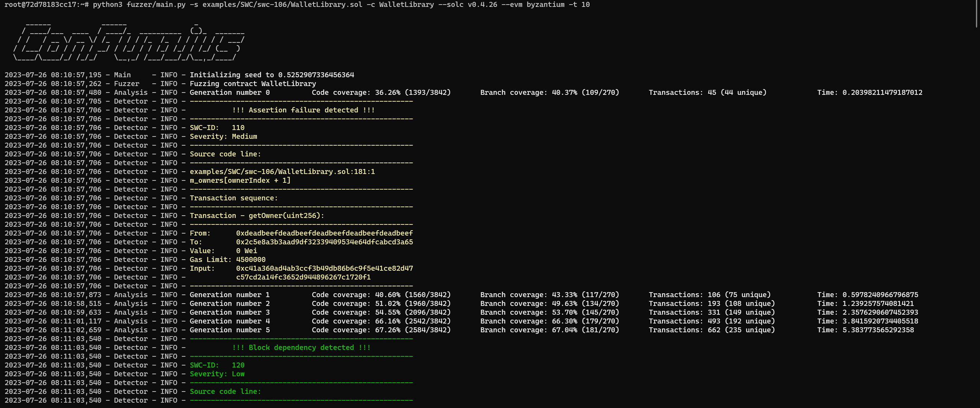Click the terminal scrollbar thumb at right edge
Viewport: 980px width, 408px height.
977,13
